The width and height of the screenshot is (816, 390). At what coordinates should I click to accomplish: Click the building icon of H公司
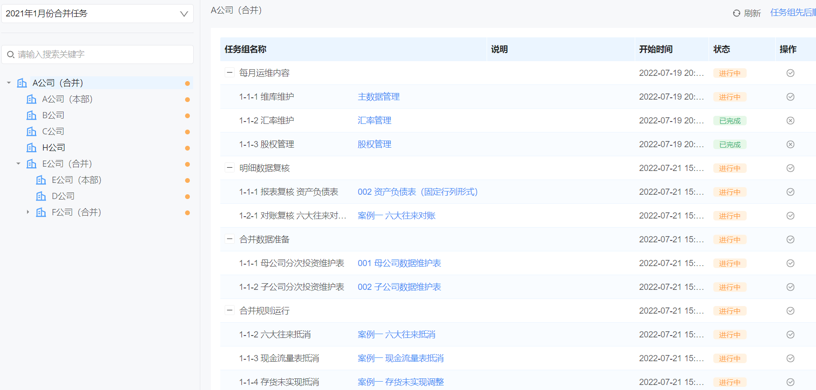click(31, 147)
